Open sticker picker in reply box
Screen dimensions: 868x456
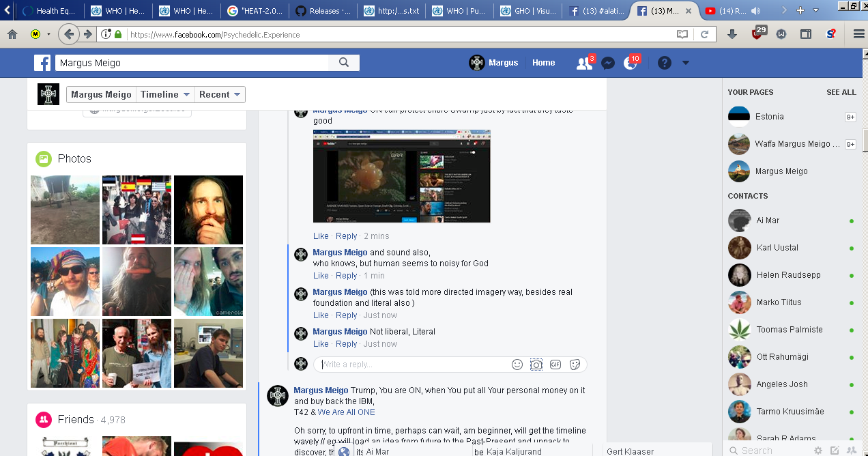[x=575, y=365]
